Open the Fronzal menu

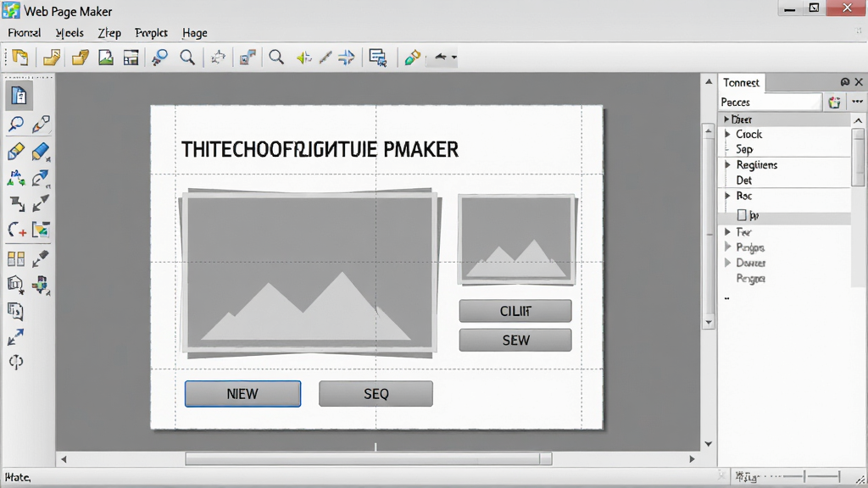click(25, 33)
